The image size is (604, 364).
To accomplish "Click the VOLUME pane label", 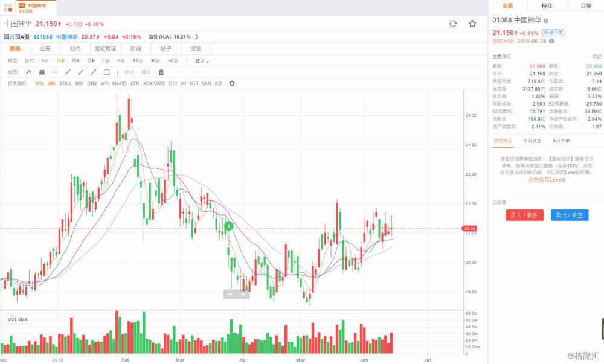I will 18,319.
